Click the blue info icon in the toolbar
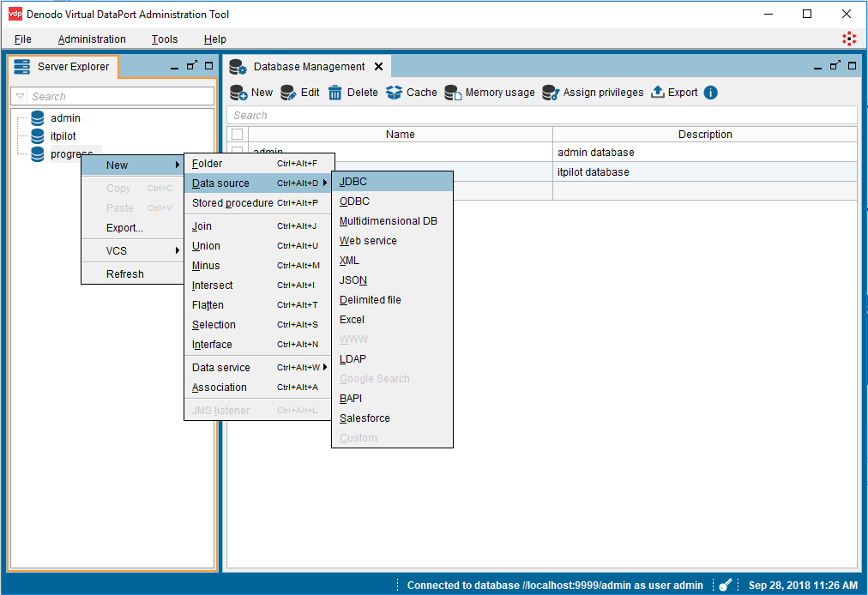The height and width of the screenshot is (595, 868). point(710,92)
